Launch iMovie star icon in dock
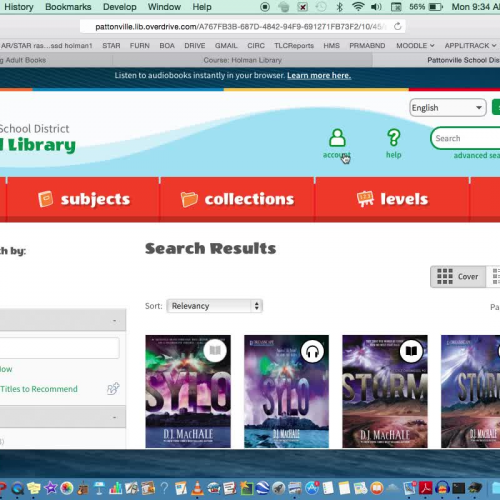The width and height of the screenshot is (500, 500). click(x=50, y=489)
